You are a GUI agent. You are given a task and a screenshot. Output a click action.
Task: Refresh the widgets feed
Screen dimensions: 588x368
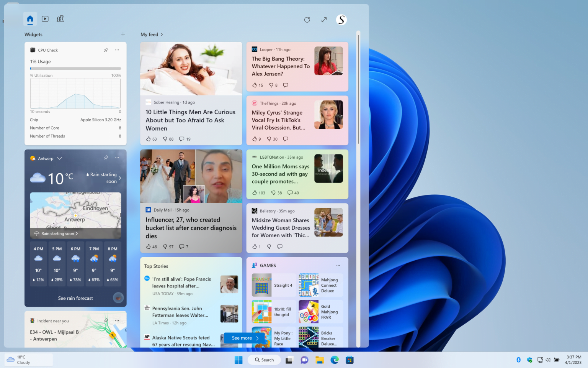coord(307,19)
